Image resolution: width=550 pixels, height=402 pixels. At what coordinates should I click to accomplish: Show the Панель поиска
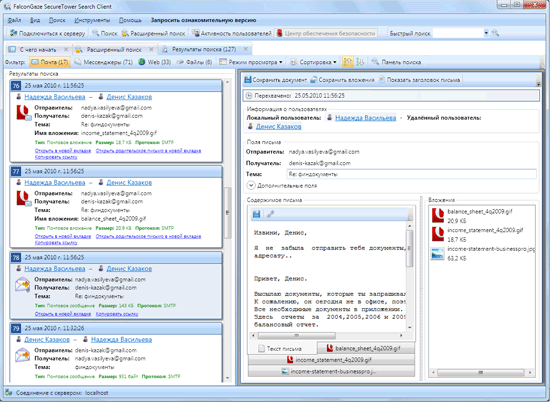(396, 62)
